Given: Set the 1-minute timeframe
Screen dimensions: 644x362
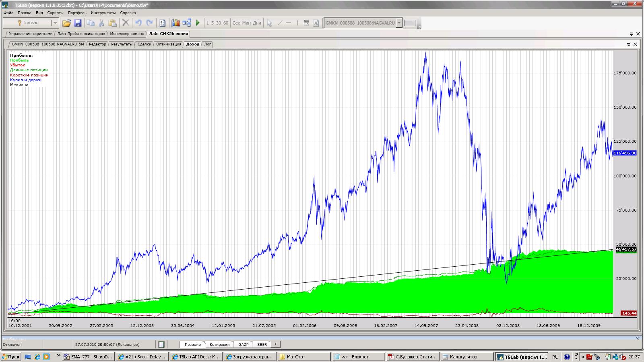Looking at the screenshot, I should 208,23.
